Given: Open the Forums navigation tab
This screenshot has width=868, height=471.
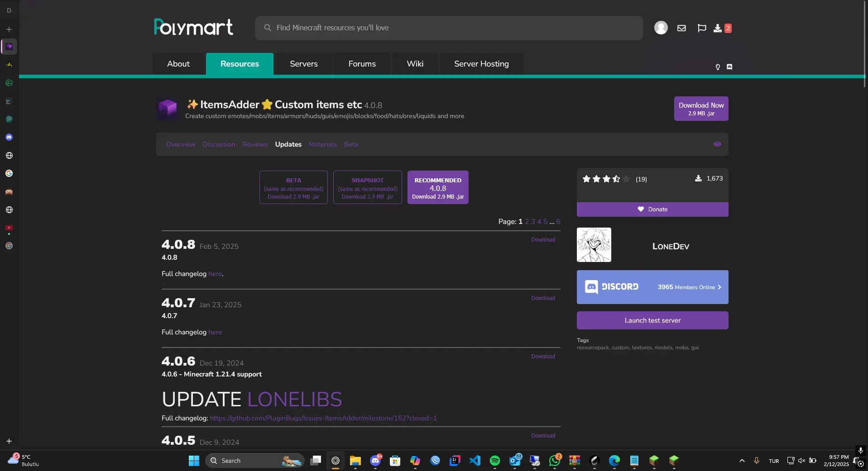Looking at the screenshot, I should pyautogui.click(x=362, y=64).
